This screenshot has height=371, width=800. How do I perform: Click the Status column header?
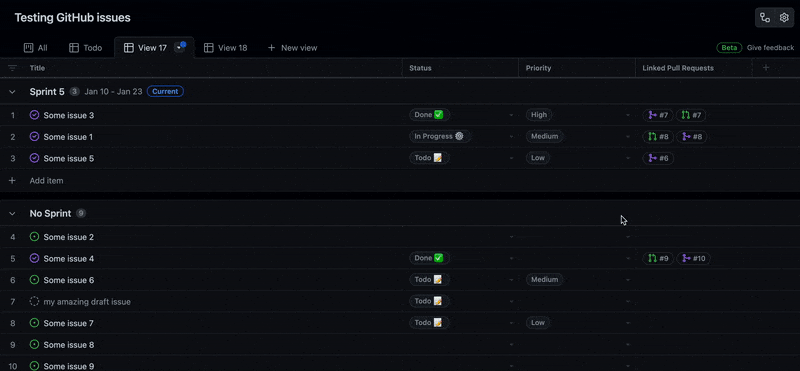(x=420, y=68)
